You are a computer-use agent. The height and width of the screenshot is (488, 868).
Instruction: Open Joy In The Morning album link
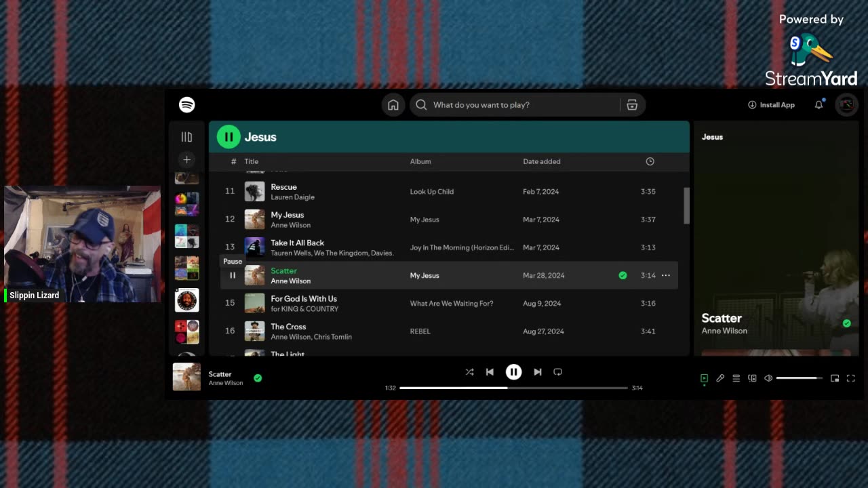[x=462, y=247]
